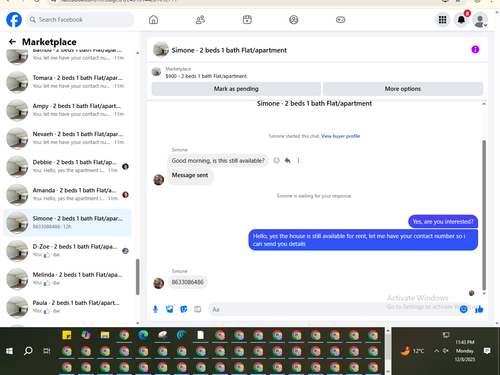Image resolution: width=500 pixels, height=375 pixels.
Task: Click the Marketplace listing thumbnail in header
Action: pos(156,72)
